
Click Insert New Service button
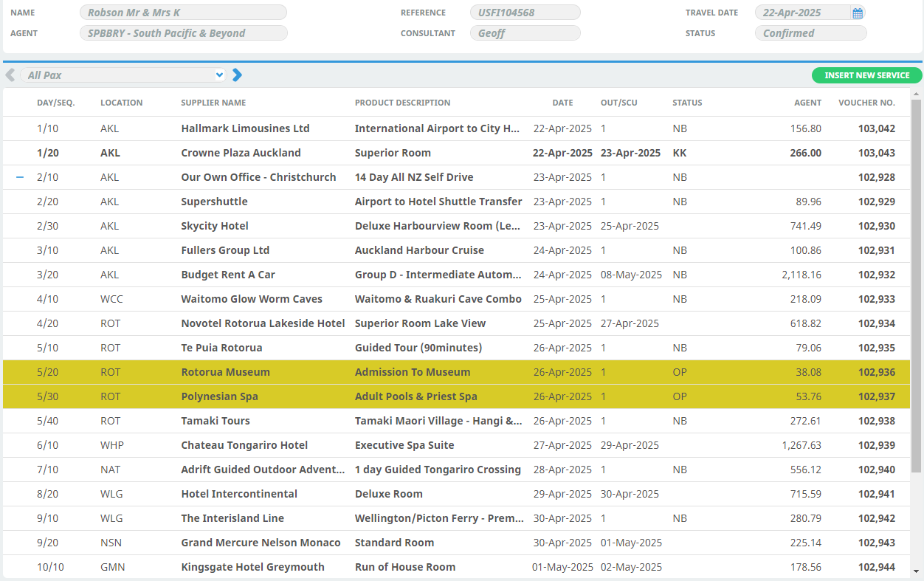(x=866, y=75)
